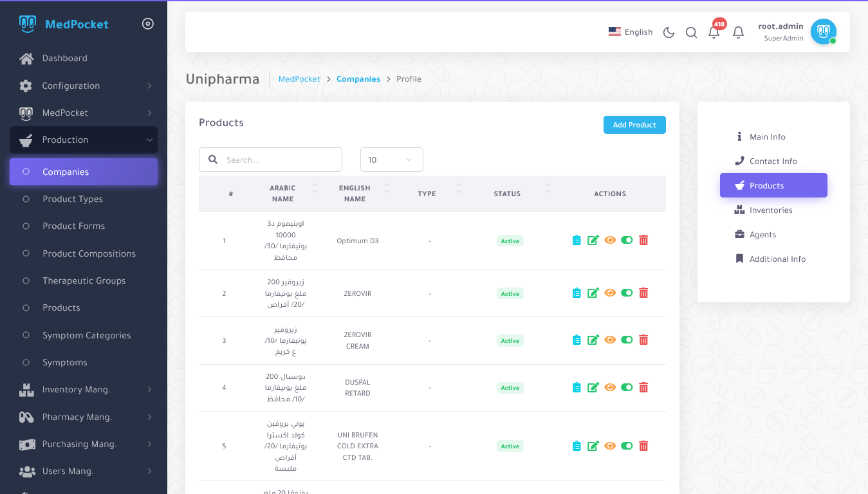Switch to the Inventories profile tab
This screenshot has height=494, width=868.
click(x=770, y=210)
